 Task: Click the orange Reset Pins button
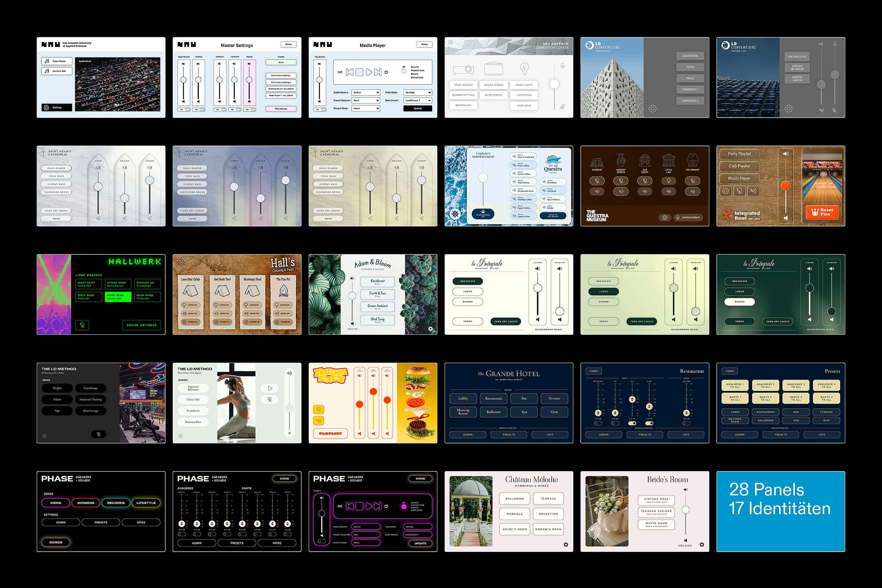click(822, 212)
